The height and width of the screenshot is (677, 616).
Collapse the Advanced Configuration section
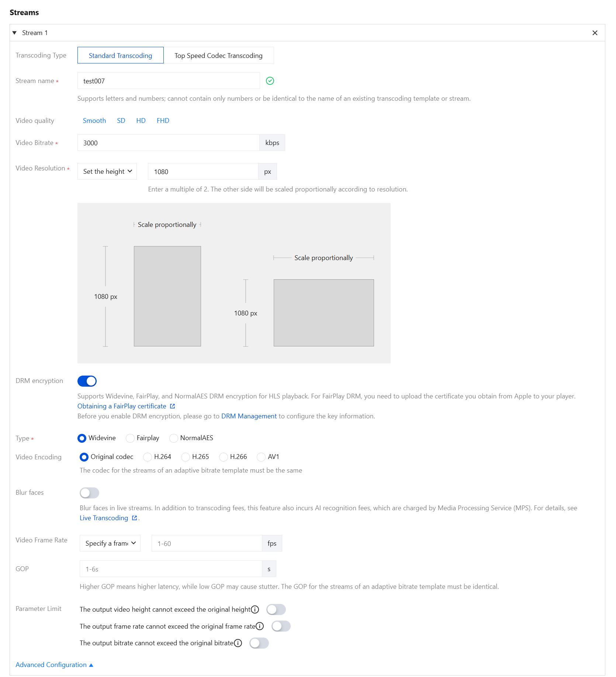click(54, 665)
